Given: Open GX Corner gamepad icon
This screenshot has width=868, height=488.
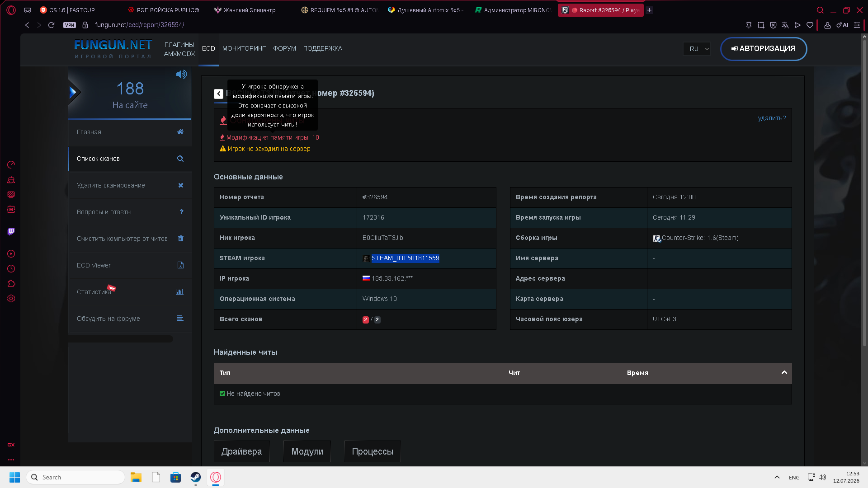Looking at the screenshot, I should pos(28,10).
